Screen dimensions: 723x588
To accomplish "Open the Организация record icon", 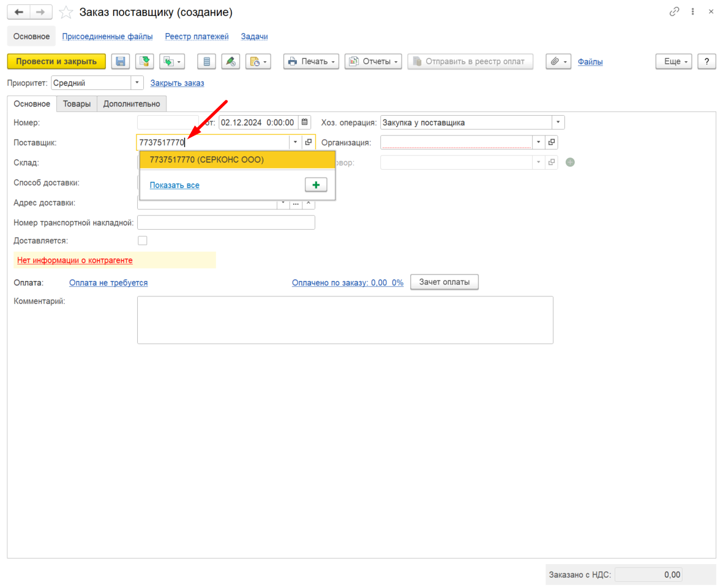I will pyautogui.click(x=552, y=142).
